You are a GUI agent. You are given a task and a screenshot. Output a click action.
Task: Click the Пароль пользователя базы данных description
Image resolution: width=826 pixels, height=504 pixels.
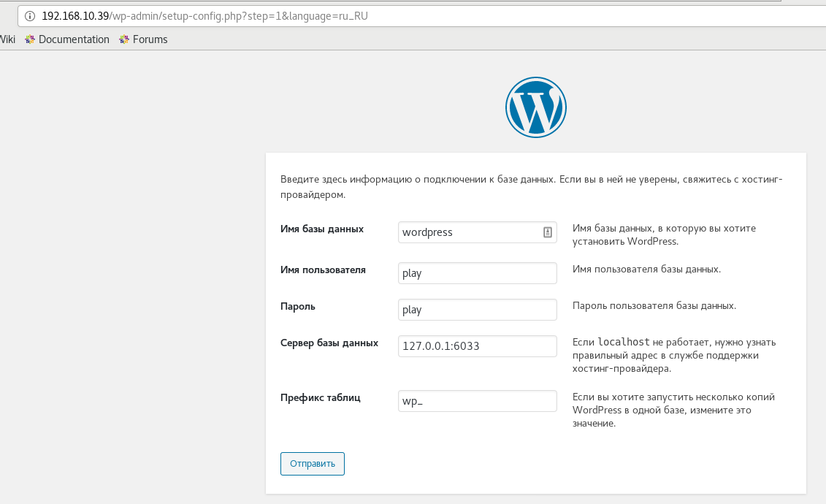click(x=654, y=306)
